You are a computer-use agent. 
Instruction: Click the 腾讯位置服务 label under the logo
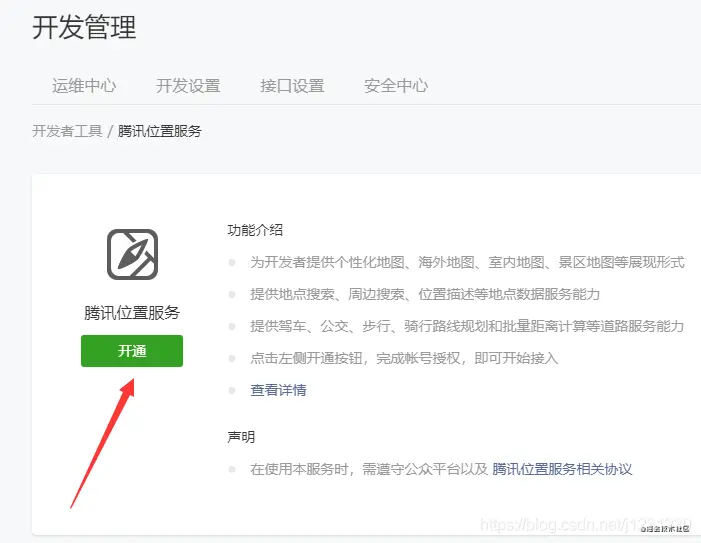coord(132,312)
